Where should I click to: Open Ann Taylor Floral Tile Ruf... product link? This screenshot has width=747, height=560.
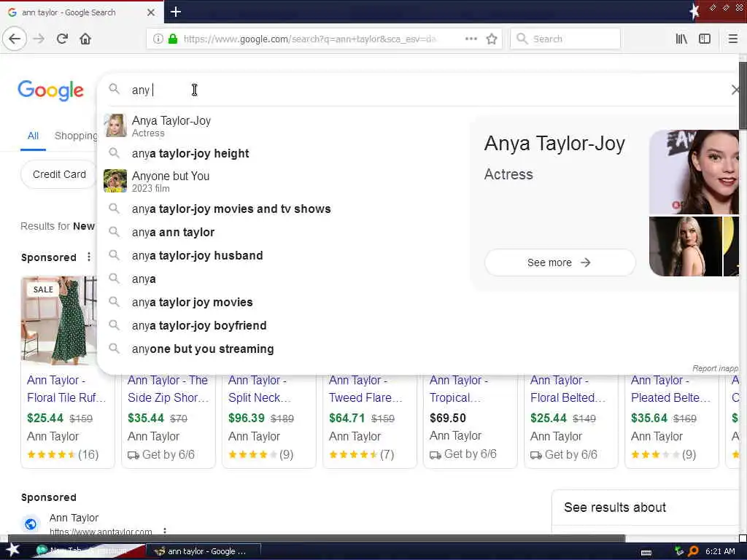click(x=66, y=389)
